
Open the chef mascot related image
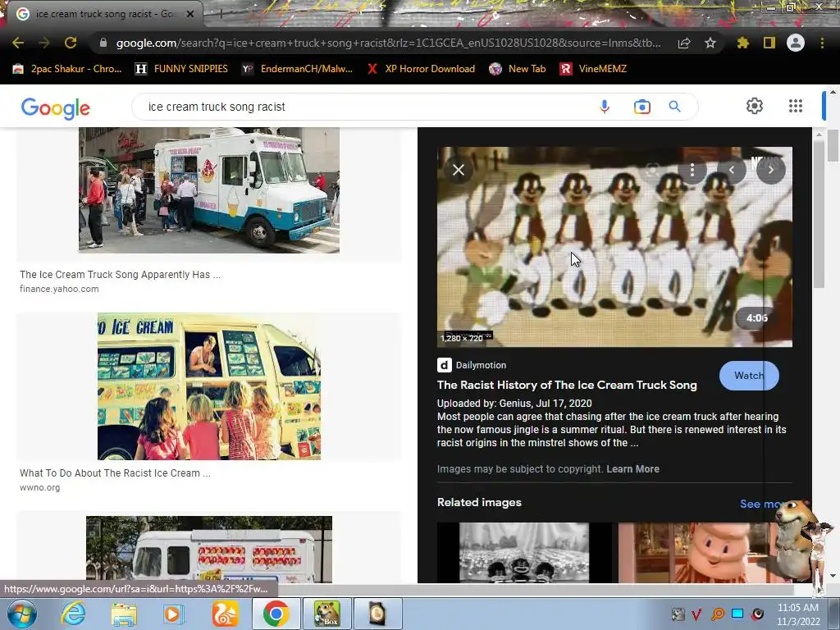tap(702, 552)
